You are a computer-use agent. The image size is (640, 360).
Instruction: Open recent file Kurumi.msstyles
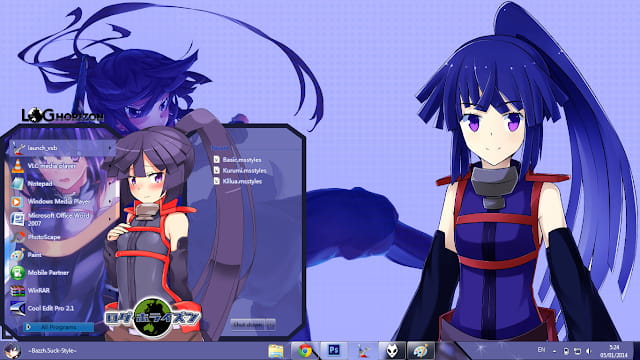240,170
